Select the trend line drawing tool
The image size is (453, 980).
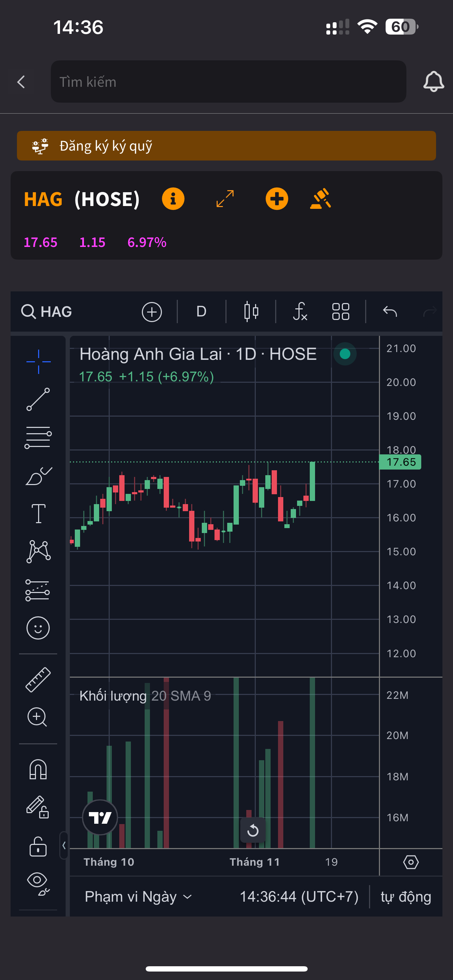click(38, 399)
